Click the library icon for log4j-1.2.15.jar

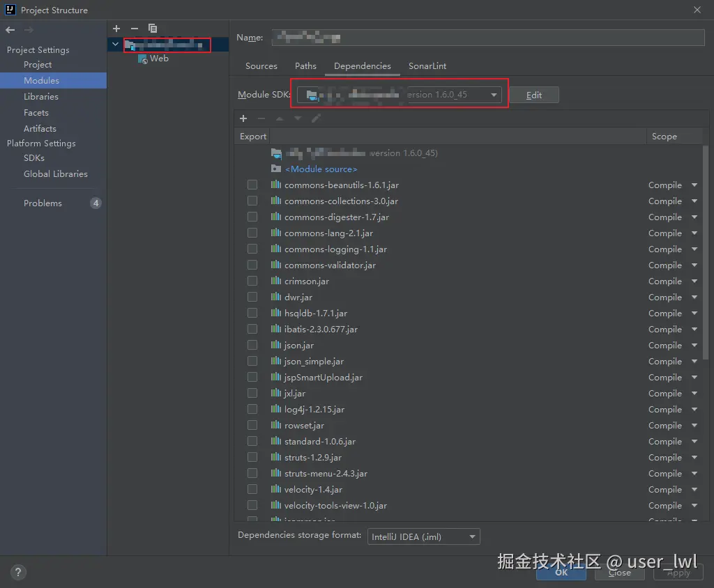tap(276, 409)
